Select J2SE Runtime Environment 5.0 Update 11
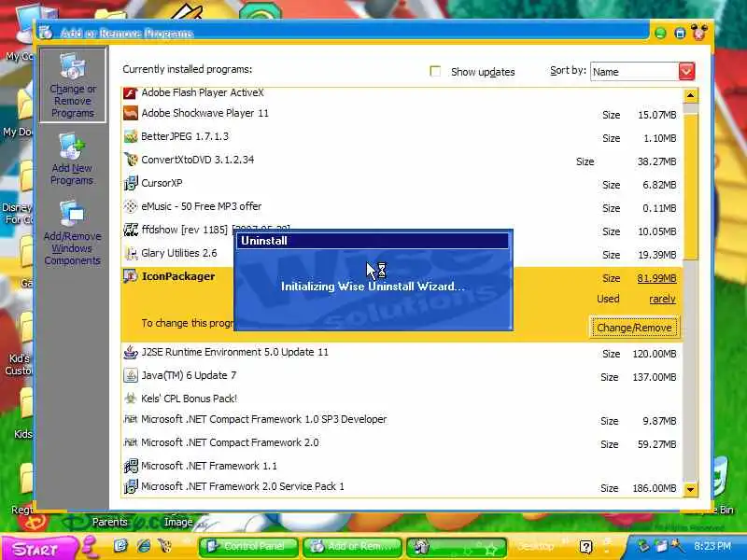Image resolution: width=747 pixels, height=560 pixels. point(402,353)
